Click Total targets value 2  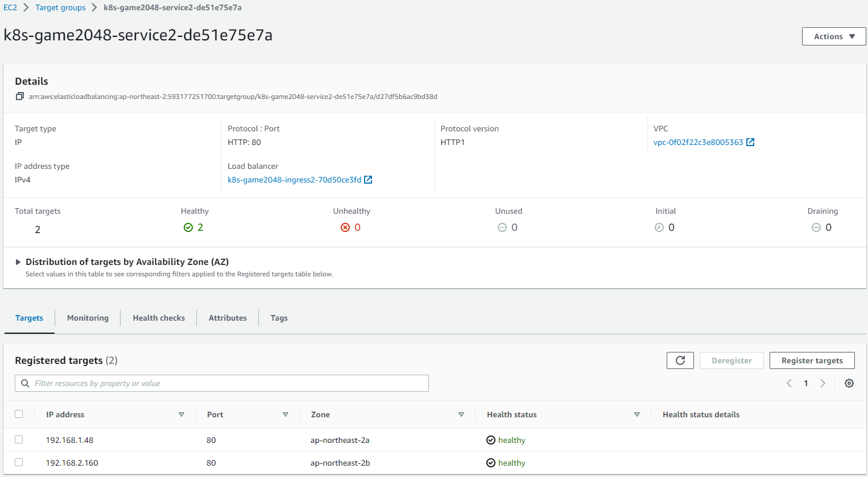(x=38, y=230)
